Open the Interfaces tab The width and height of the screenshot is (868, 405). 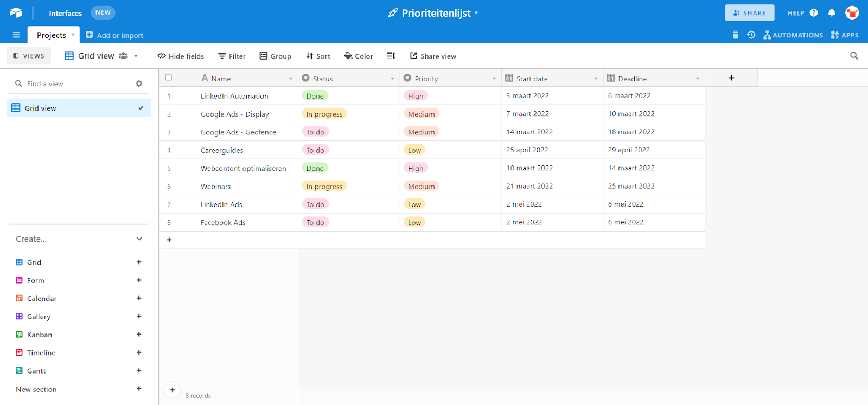(65, 13)
